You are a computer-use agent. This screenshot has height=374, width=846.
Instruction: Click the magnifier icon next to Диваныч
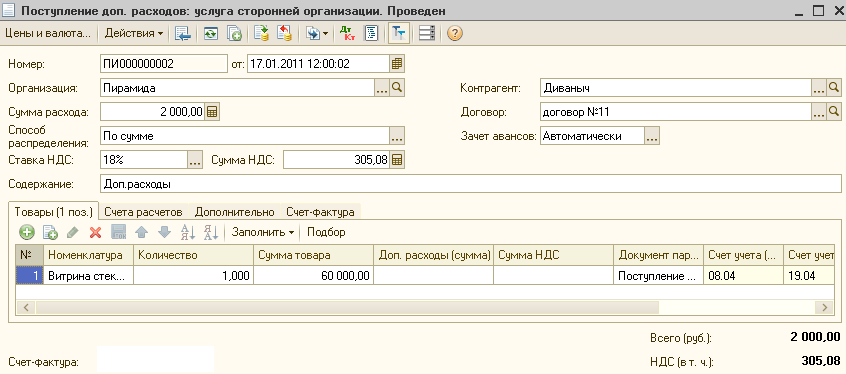tap(834, 88)
